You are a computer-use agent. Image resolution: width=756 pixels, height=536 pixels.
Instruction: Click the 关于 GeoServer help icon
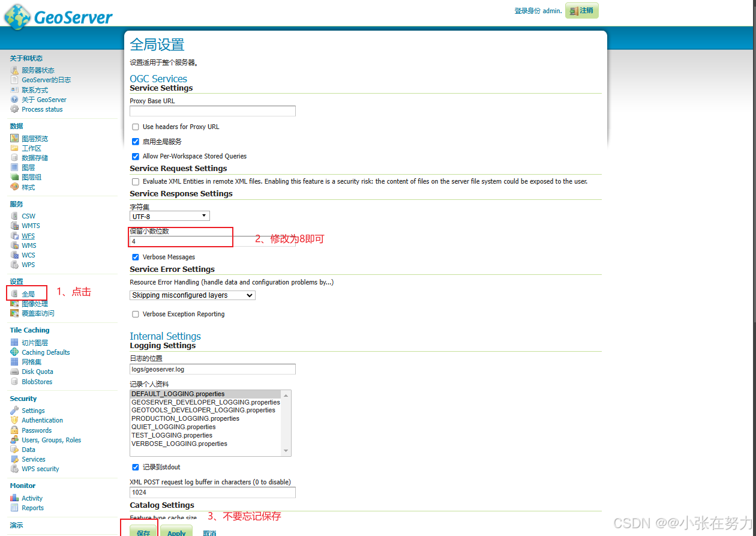pos(14,100)
